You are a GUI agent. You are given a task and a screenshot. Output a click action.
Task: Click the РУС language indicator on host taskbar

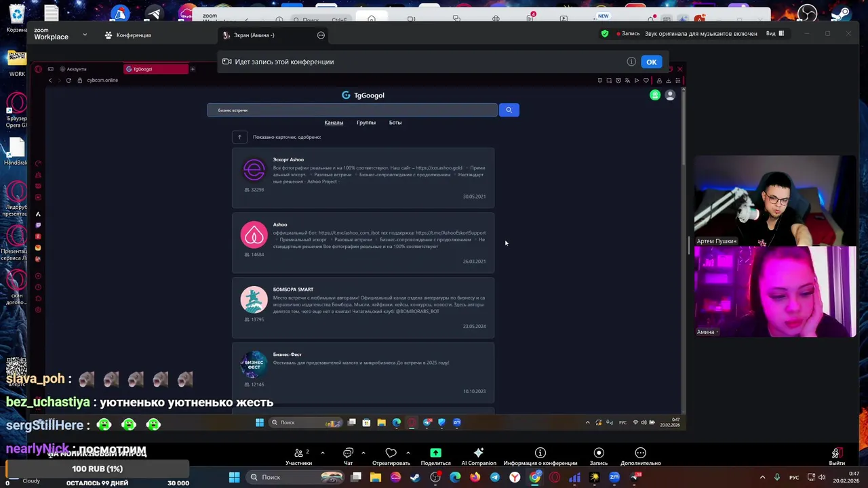(794, 477)
